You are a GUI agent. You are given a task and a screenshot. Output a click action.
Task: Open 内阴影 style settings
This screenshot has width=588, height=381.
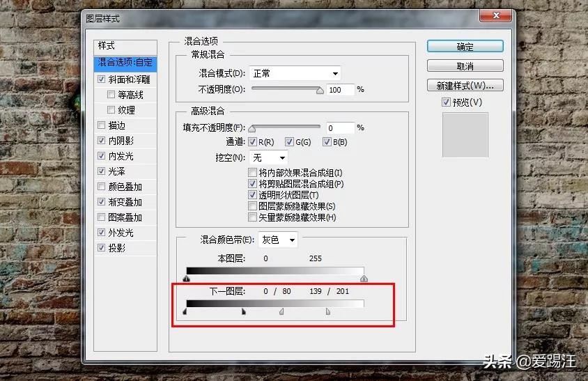(121, 141)
